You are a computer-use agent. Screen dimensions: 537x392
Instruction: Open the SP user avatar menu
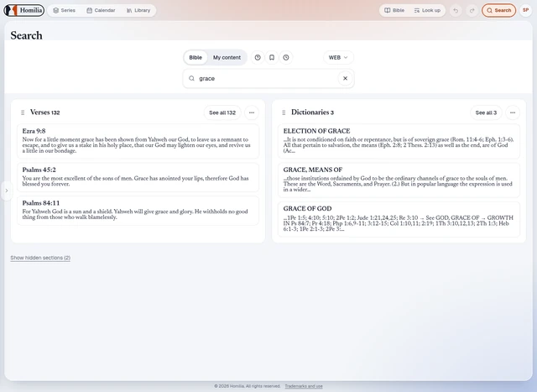(526, 10)
